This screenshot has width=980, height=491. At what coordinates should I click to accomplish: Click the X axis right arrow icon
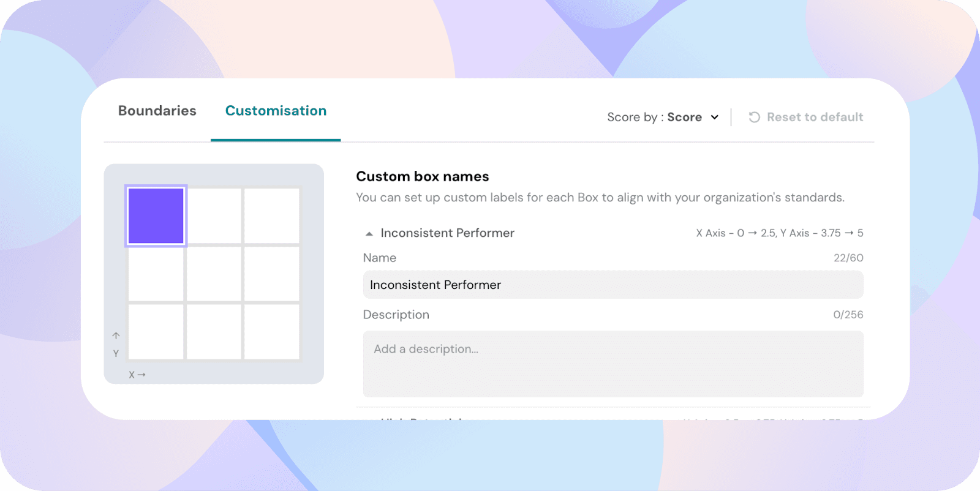click(x=141, y=375)
